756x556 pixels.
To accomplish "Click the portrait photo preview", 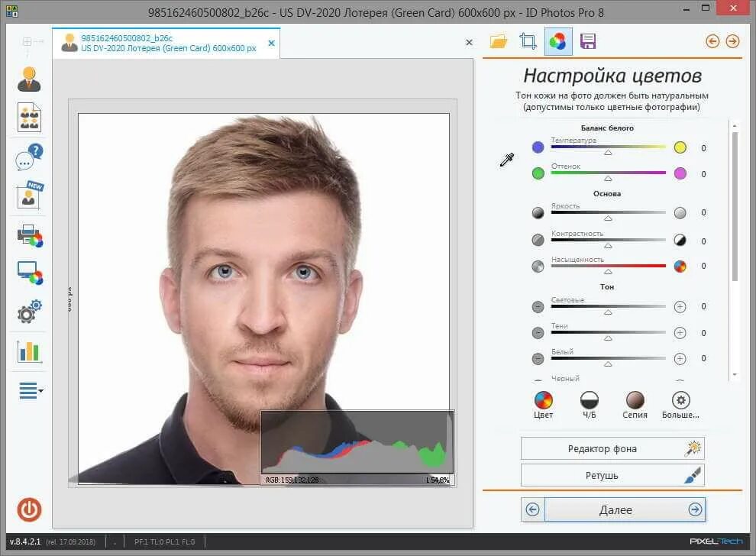I will click(263, 299).
